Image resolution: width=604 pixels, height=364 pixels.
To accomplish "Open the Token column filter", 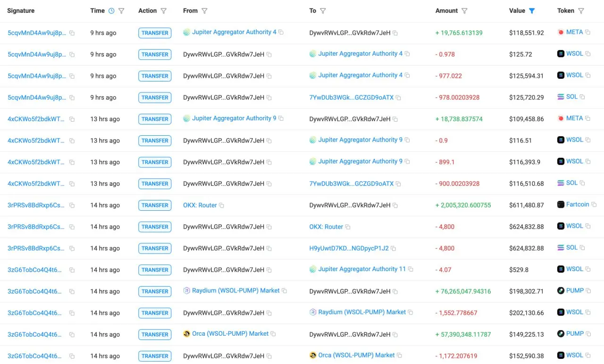I will [x=581, y=11].
